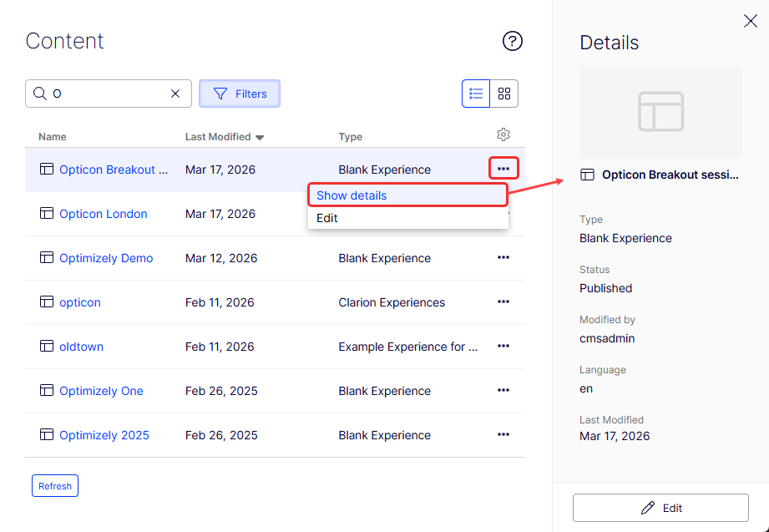
Task: Open the three-dot menu for Optimizely Demo
Action: click(x=503, y=258)
